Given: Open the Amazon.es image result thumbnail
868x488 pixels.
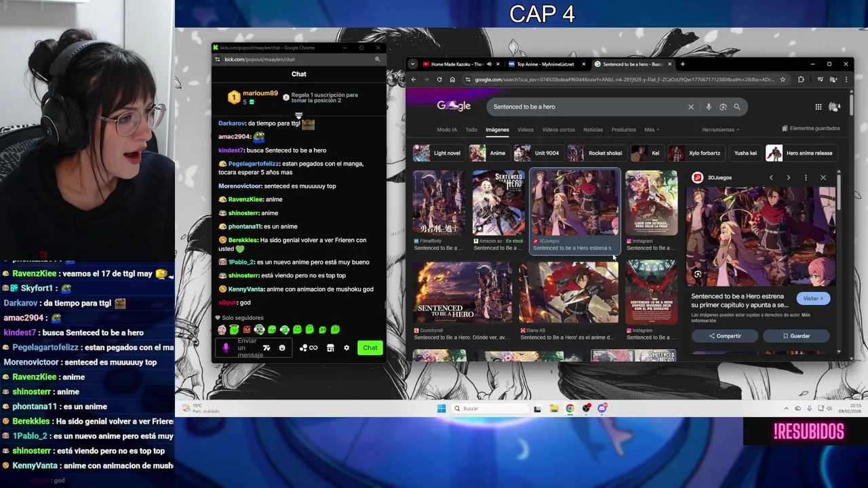Looking at the screenshot, I should pyautogui.click(x=498, y=203).
